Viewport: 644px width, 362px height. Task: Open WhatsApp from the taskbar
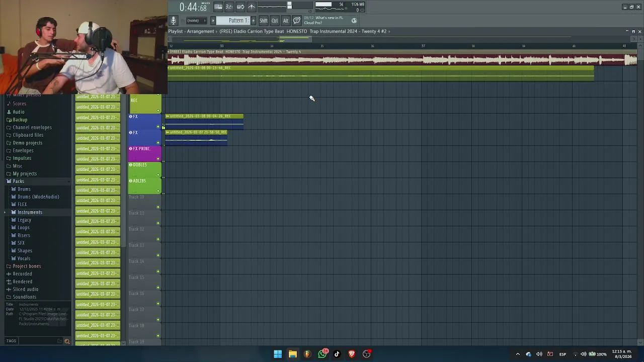pyautogui.click(x=323, y=354)
